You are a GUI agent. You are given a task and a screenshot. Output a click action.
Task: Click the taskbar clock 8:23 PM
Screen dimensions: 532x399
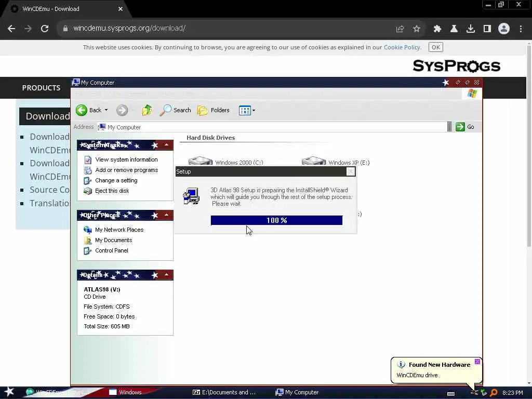(x=512, y=393)
